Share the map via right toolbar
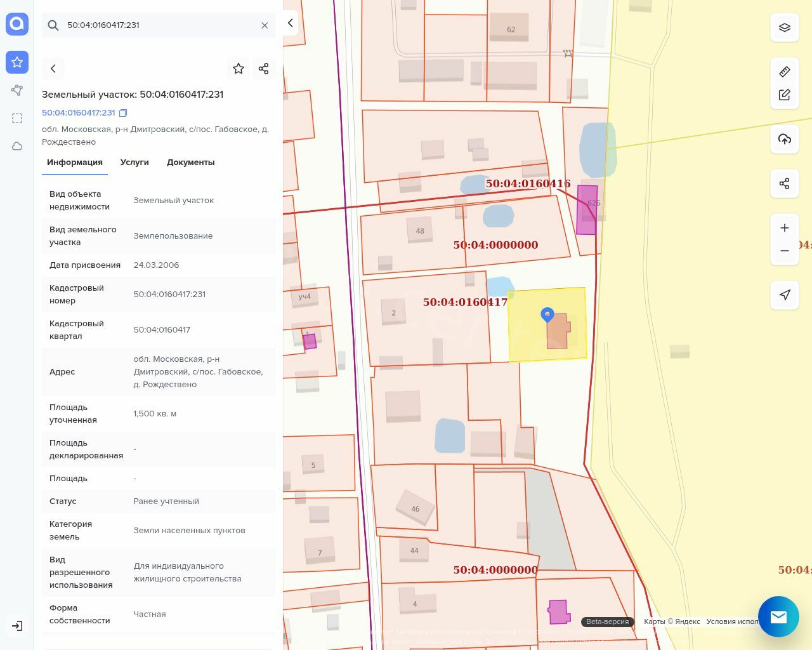 click(x=784, y=183)
